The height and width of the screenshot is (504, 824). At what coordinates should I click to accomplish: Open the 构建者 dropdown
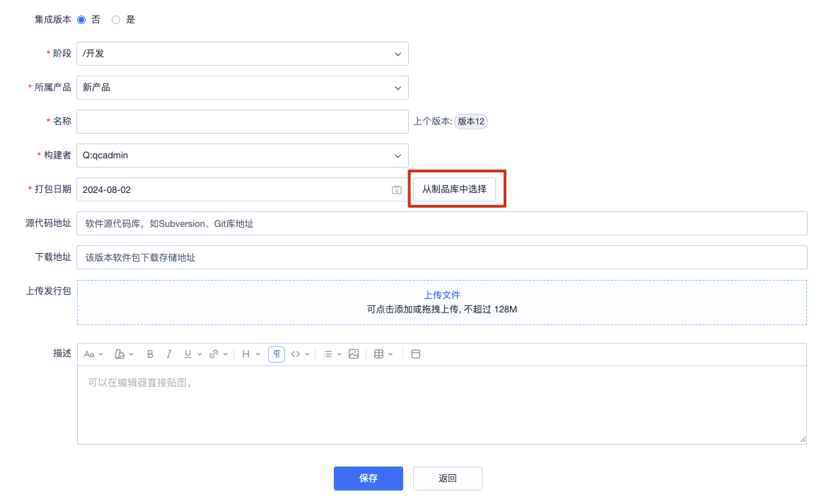coord(243,156)
